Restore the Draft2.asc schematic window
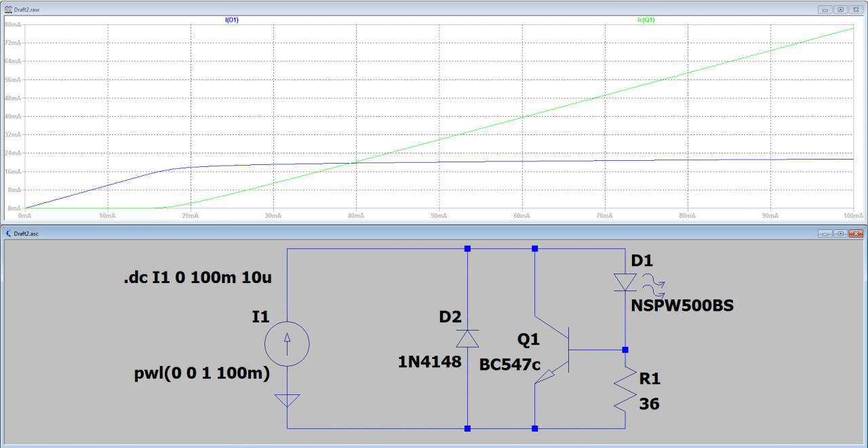Image resolution: width=868 pixels, height=448 pixels. [x=840, y=233]
